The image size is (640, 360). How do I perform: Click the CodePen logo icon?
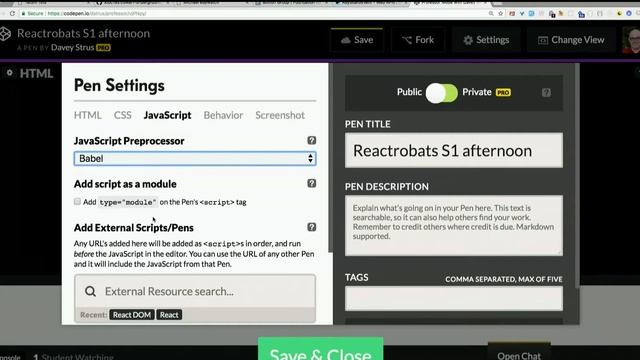pyautogui.click(x=5, y=34)
